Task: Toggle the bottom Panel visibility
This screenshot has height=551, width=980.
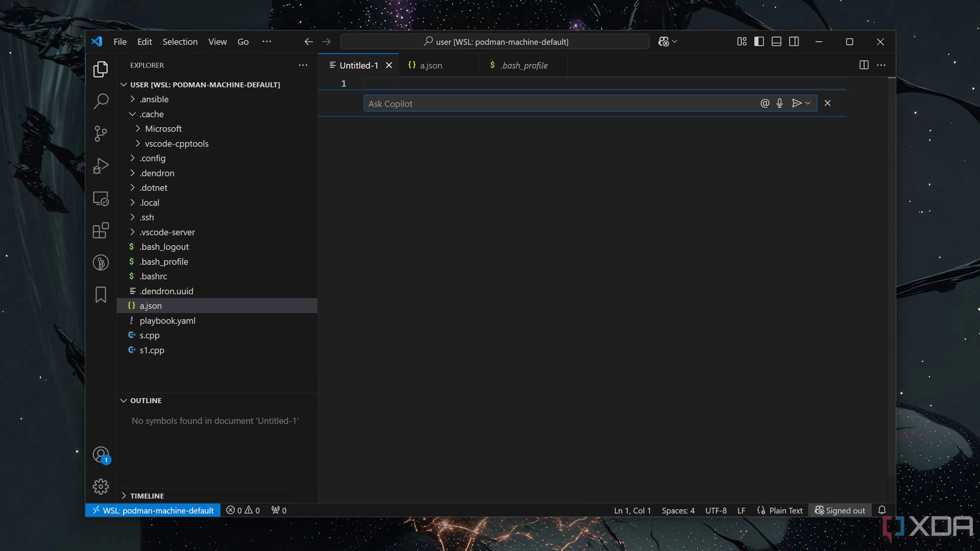Action: 776,41
